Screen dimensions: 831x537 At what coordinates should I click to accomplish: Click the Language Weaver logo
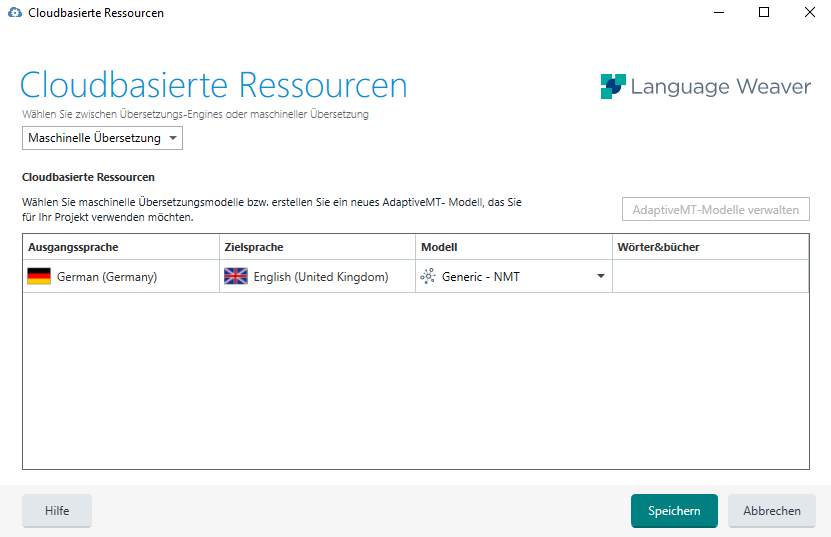tap(705, 86)
